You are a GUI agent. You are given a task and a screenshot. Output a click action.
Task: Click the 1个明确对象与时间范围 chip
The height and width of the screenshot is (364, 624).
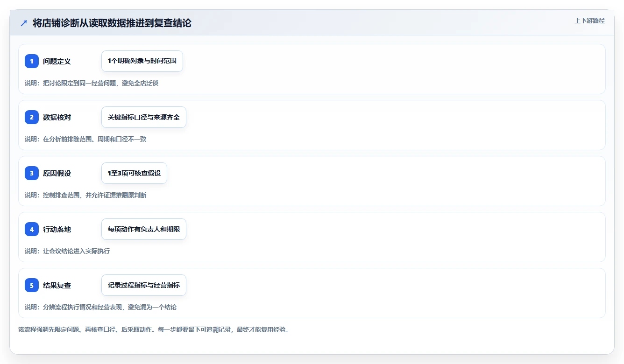pos(142,61)
